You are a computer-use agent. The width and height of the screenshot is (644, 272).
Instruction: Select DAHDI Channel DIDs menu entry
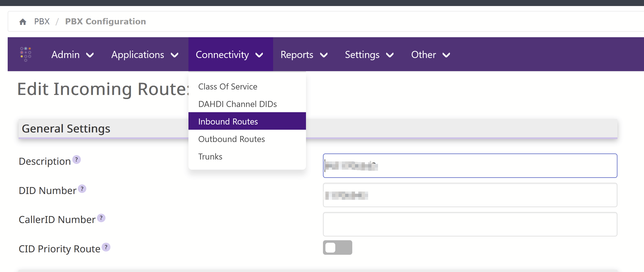point(247,104)
